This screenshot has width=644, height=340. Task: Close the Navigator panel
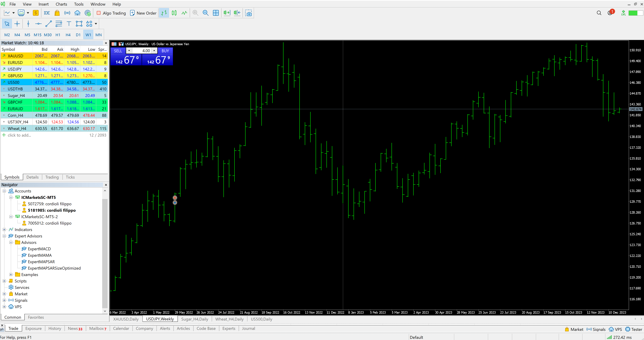[106, 185]
